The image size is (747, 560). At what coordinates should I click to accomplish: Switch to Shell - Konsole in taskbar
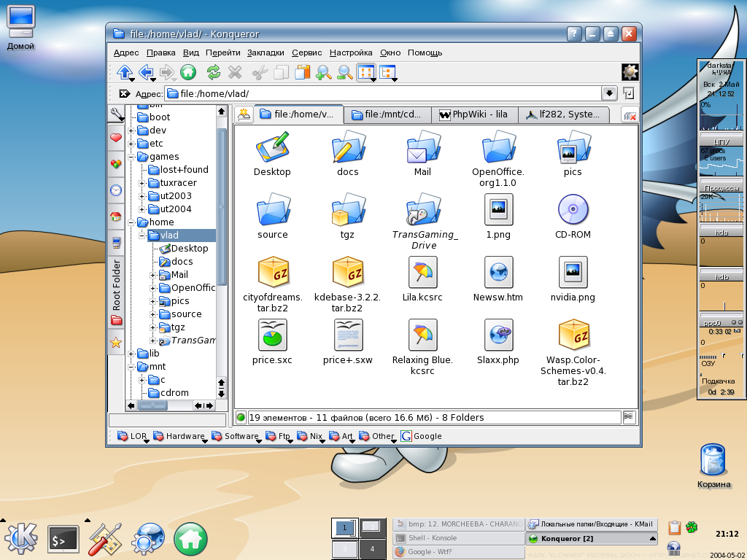coord(459,538)
